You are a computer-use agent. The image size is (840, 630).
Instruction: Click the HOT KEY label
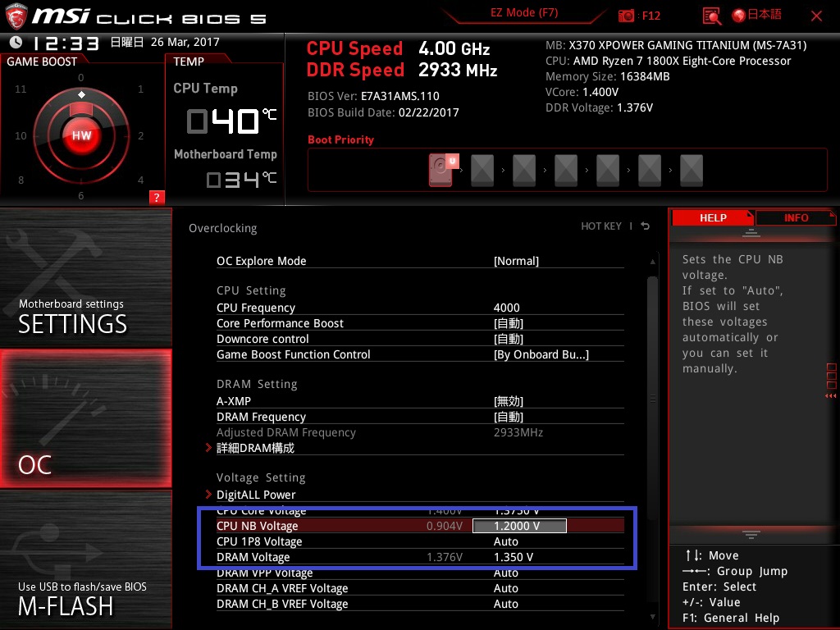601,226
